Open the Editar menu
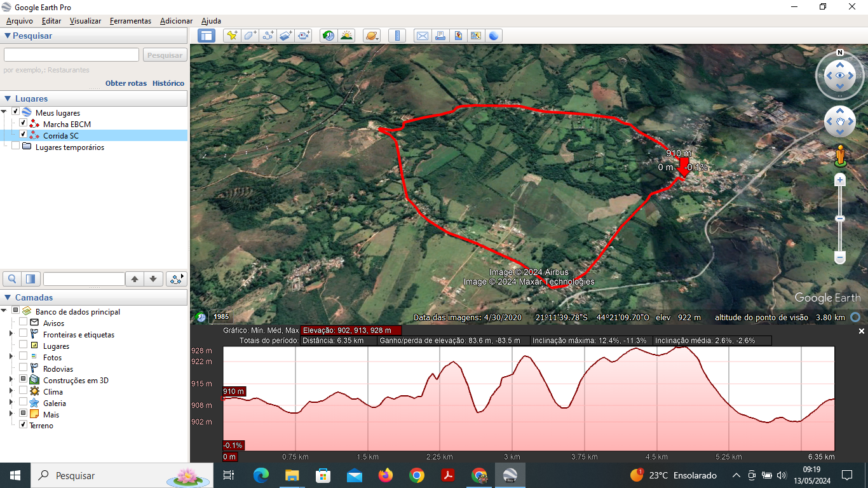Viewport: 868px width, 488px height. pyautogui.click(x=51, y=21)
